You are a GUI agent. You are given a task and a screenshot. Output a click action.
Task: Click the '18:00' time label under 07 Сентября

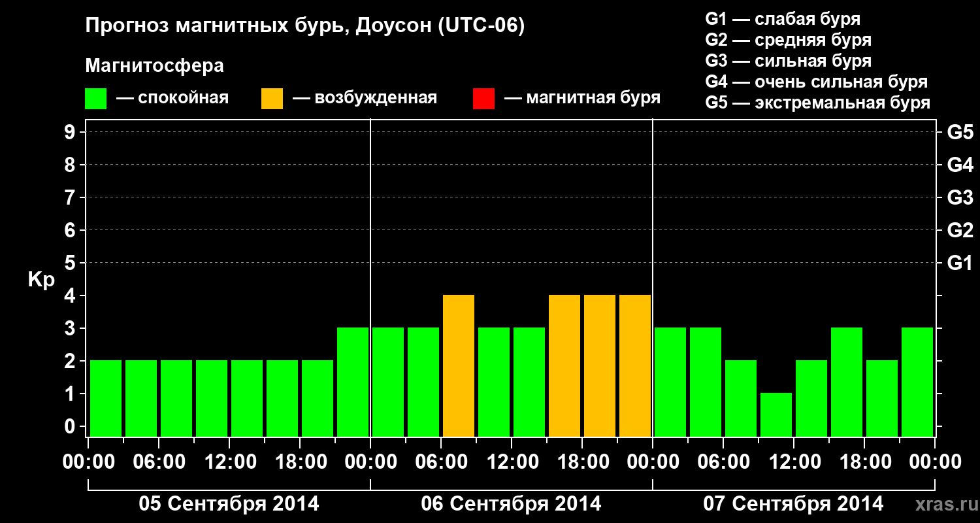[x=864, y=462]
